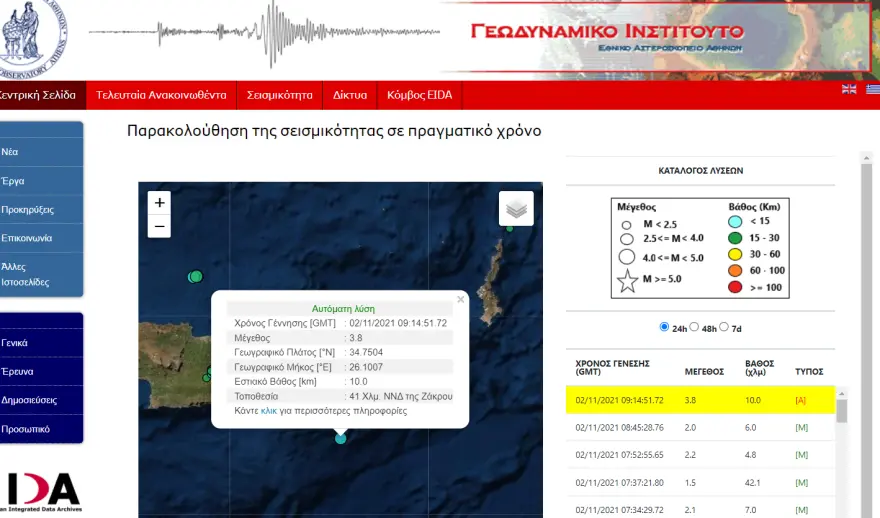Screen dimensions: 880x518
Task: Select the 24h time range radio
Action: pyautogui.click(x=665, y=327)
